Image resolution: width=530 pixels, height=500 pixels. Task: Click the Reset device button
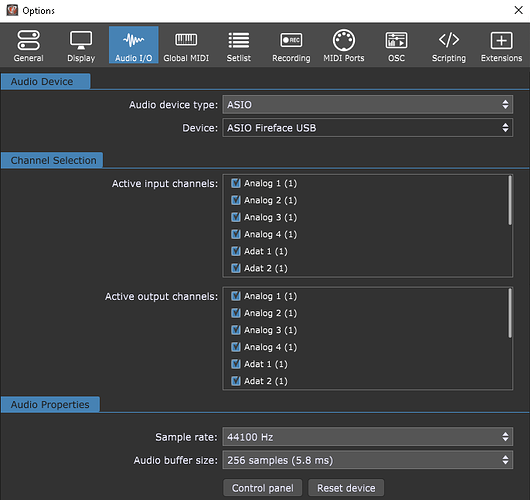[x=346, y=488]
